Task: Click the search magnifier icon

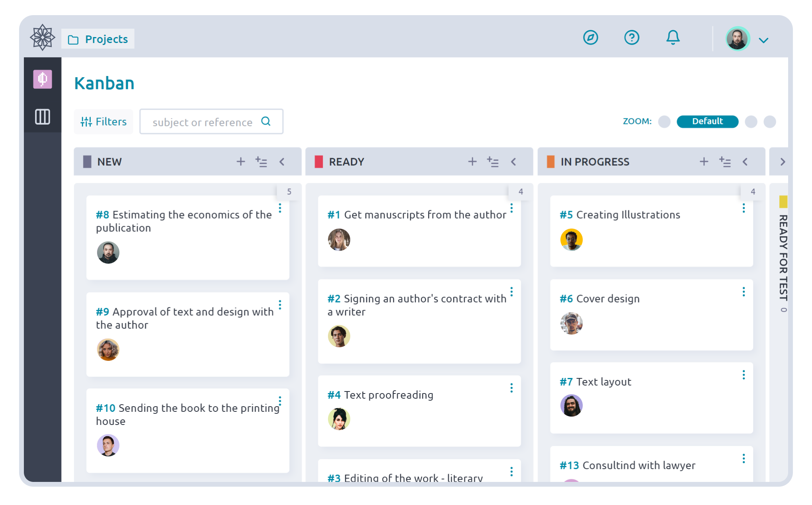Action: [266, 121]
